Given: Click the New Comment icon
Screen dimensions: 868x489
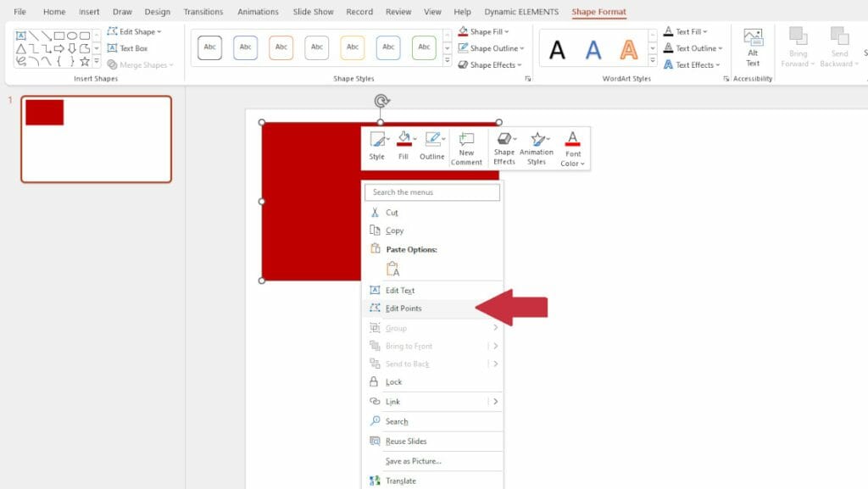Looking at the screenshot, I should pos(467,144).
